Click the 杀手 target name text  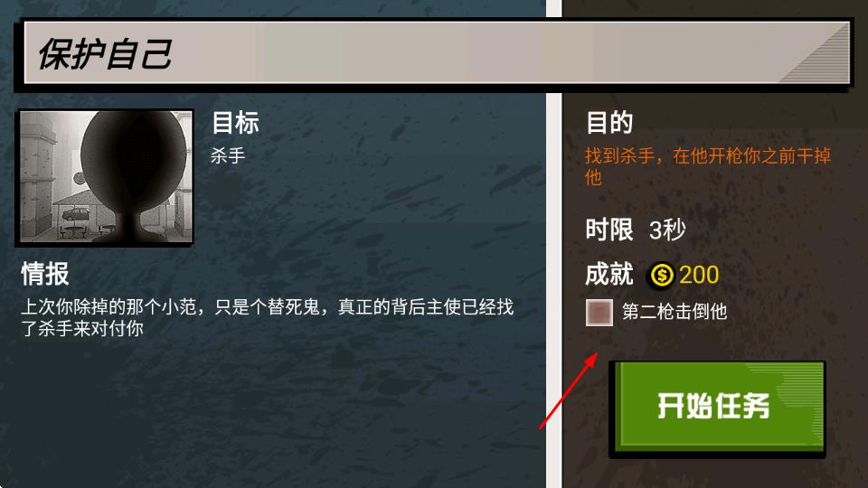(228, 155)
